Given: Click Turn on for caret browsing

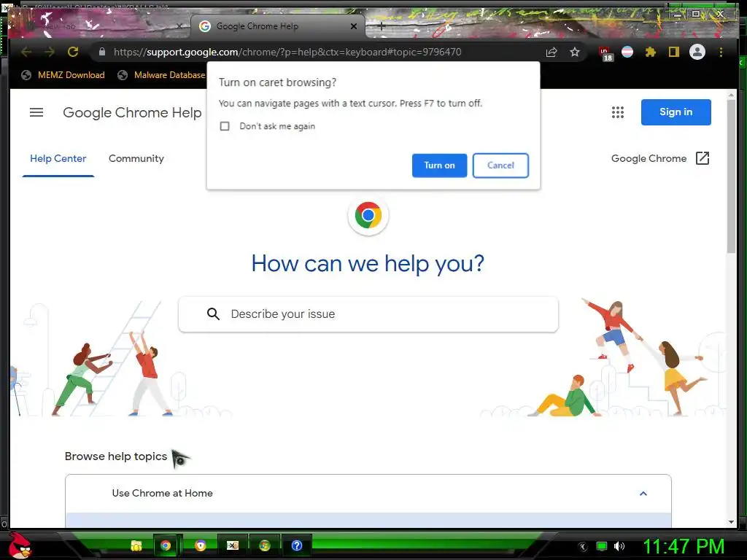Looking at the screenshot, I should click(439, 166).
